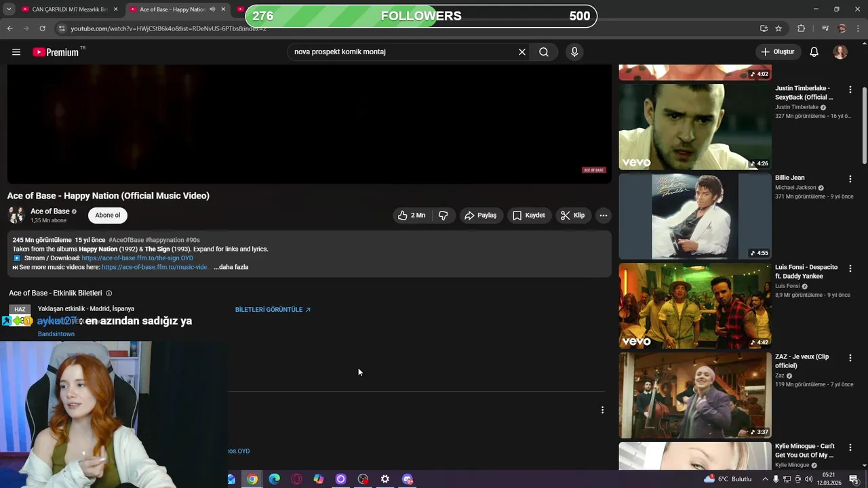Screen dimensions: 868x488
Task: Switch to the CAN ÇARPILDI MI browser tab
Action: pos(69,9)
